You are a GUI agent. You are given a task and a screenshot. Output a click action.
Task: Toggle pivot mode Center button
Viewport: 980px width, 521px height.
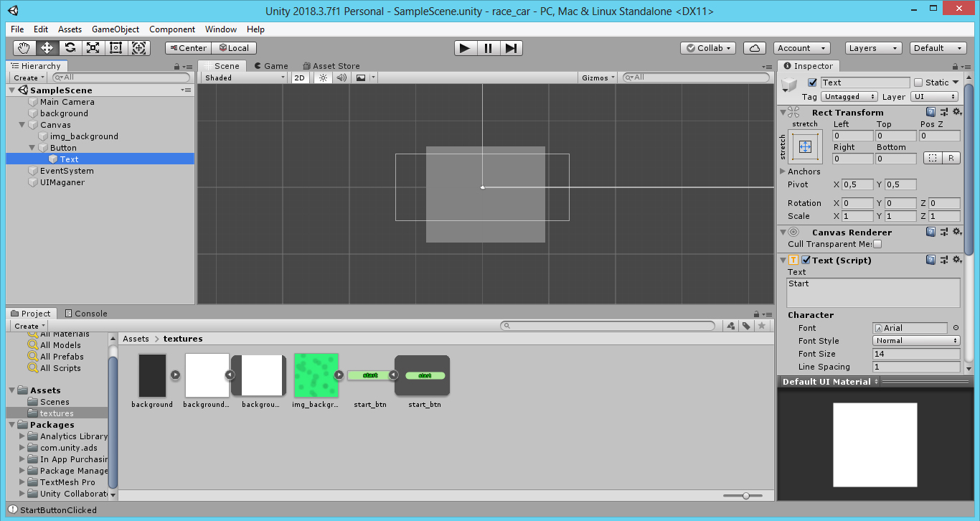[188, 48]
